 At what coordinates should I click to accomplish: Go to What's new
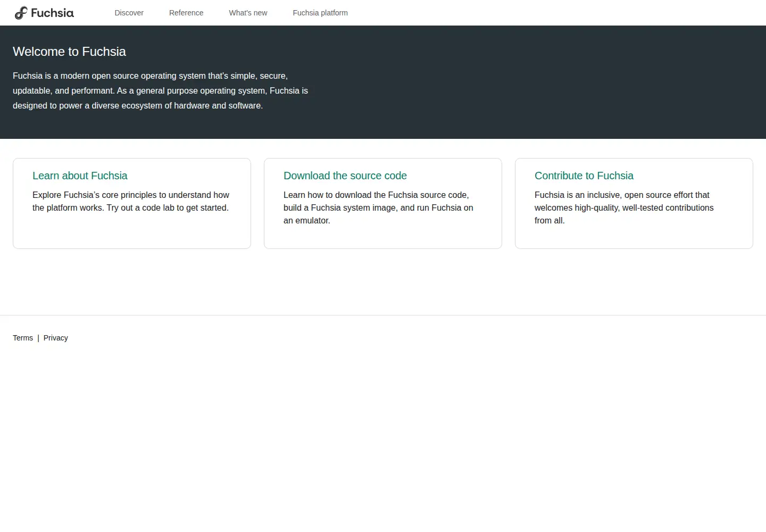coord(248,13)
